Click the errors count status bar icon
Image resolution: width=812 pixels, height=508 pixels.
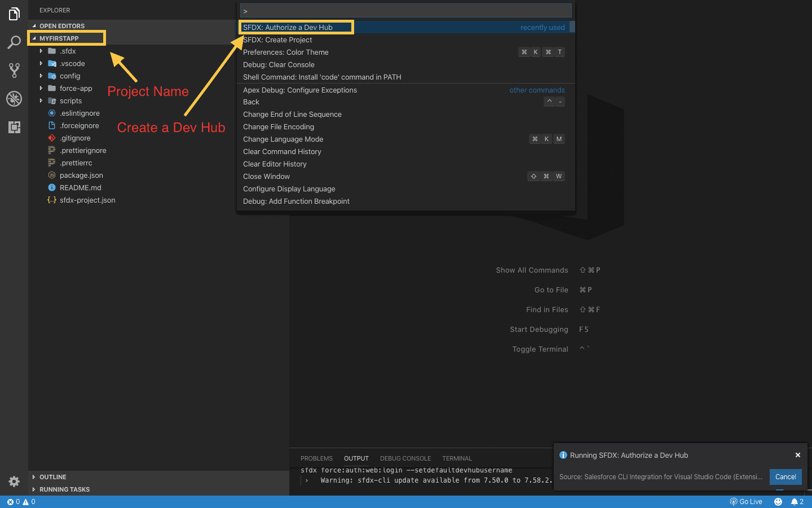click(x=13, y=502)
